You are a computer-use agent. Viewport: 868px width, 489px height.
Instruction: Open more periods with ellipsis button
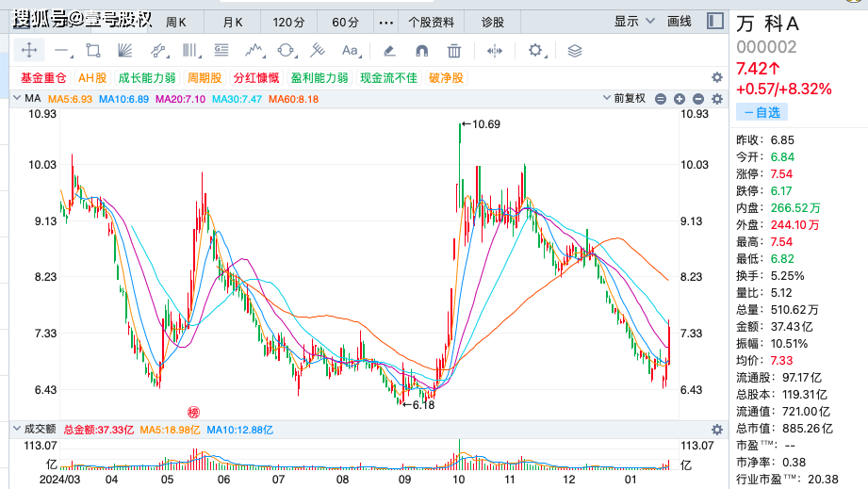click(385, 23)
